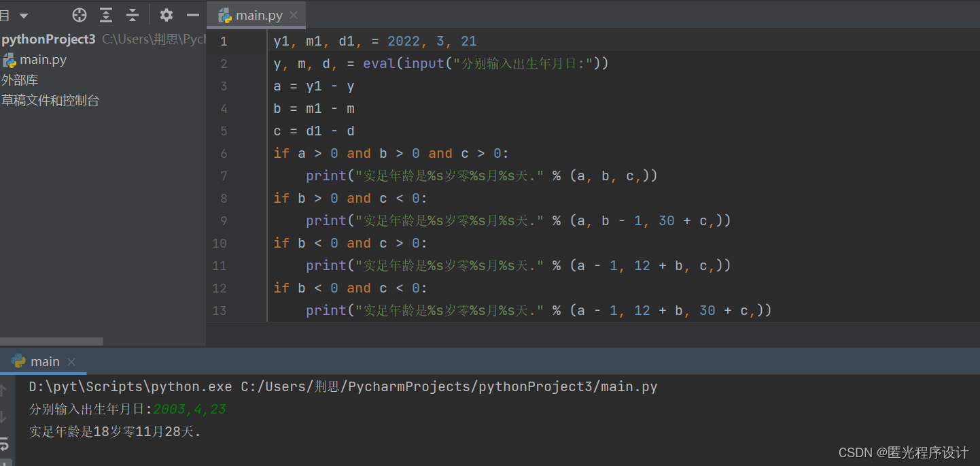This screenshot has width=980, height=466.
Task: Hide the project panel with minus icon
Action: pos(193,15)
